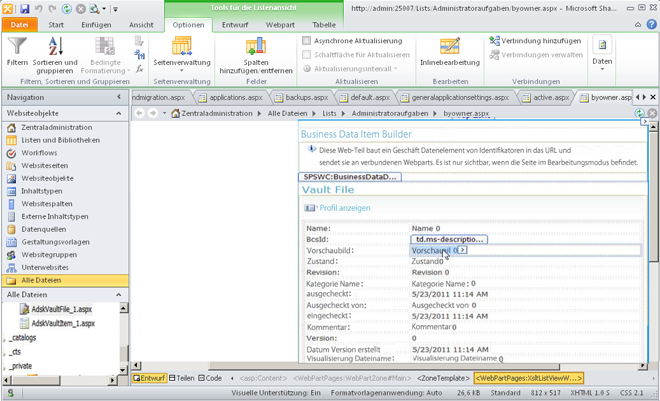Screen dimensions: 660x401
Task: Click Verbindung hinzufügen in the ribbon
Action: pyautogui.click(x=535, y=41)
